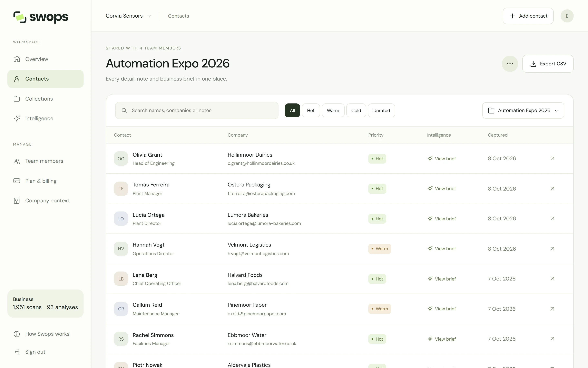Open Overview in the sidebar
This screenshot has width=588, height=368.
pos(46,59)
